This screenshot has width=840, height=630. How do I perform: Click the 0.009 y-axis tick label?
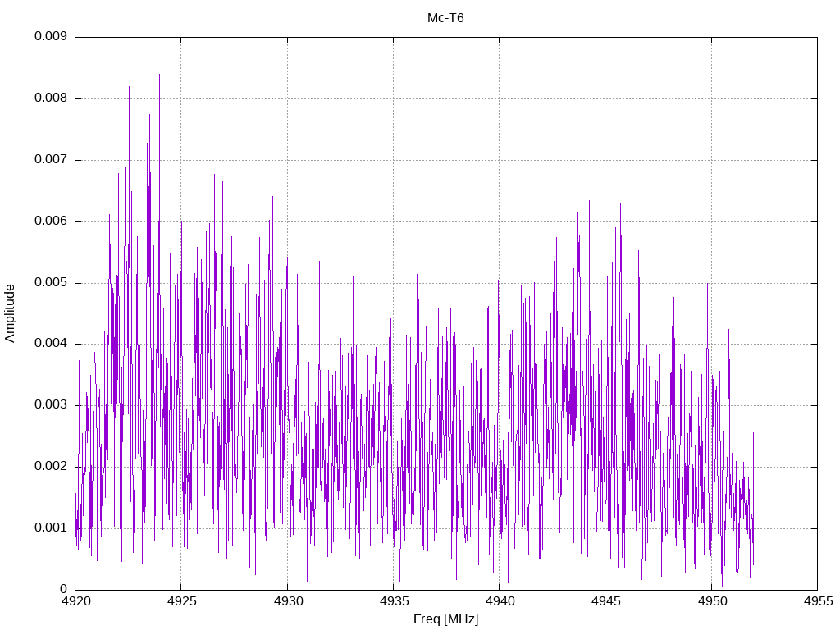[x=51, y=36]
